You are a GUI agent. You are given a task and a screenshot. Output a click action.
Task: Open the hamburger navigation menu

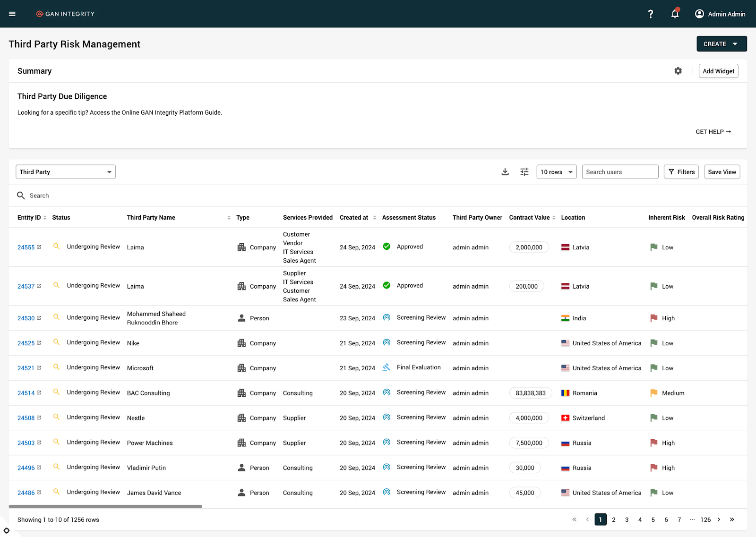pyautogui.click(x=12, y=14)
